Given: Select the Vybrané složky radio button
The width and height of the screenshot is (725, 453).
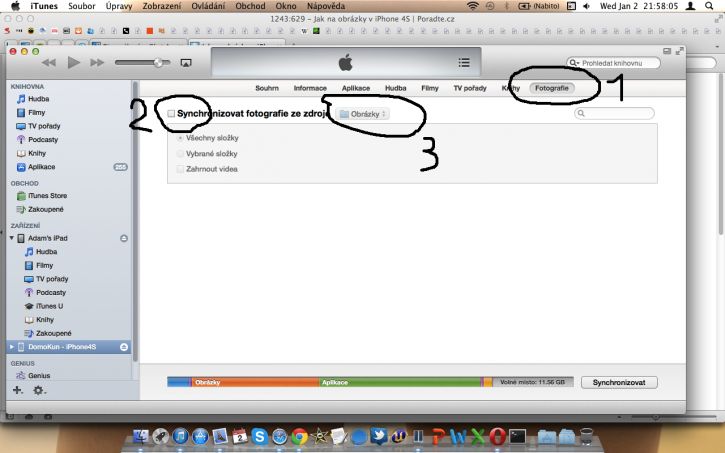Looking at the screenshot, I should [180, 153].
